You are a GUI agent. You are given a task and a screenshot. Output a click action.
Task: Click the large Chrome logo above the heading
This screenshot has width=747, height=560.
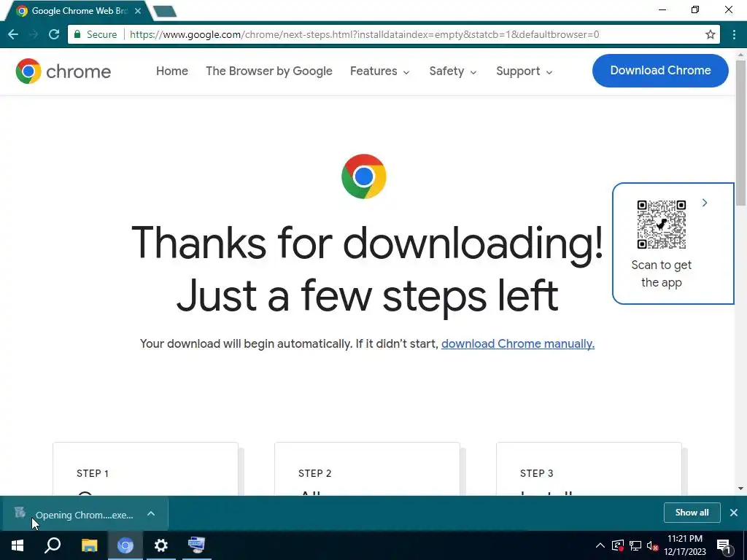(363, 176)
